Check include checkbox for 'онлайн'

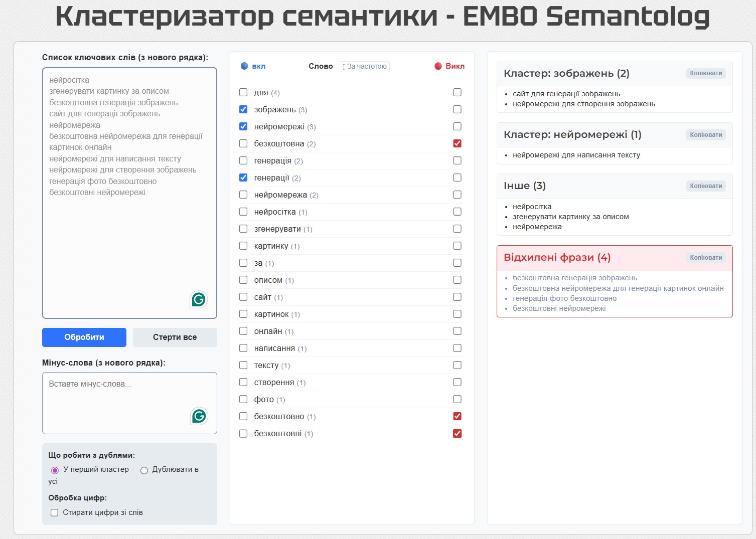[243, 331]
